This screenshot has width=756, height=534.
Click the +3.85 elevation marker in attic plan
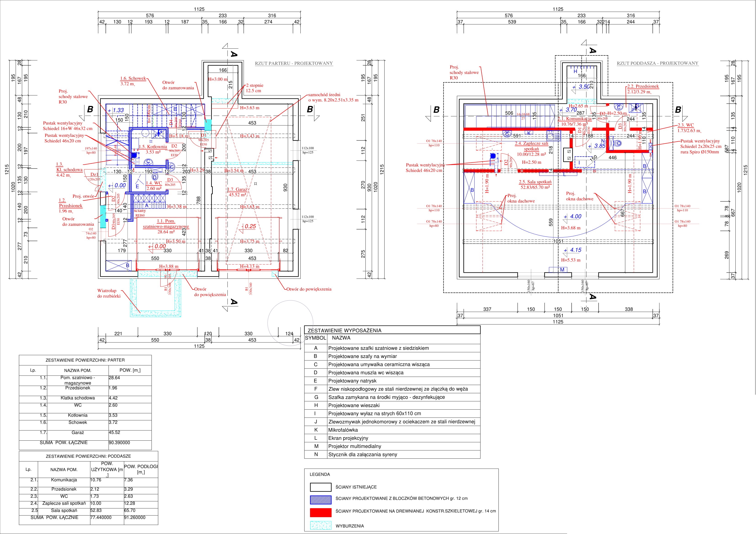tap(599, 146)
